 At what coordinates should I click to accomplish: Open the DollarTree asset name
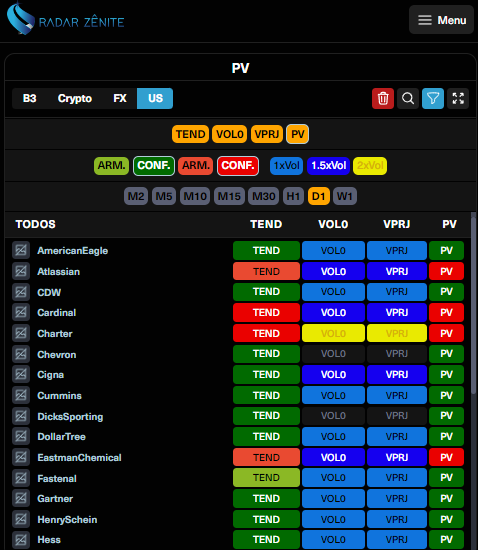click(x=61, y=437)
